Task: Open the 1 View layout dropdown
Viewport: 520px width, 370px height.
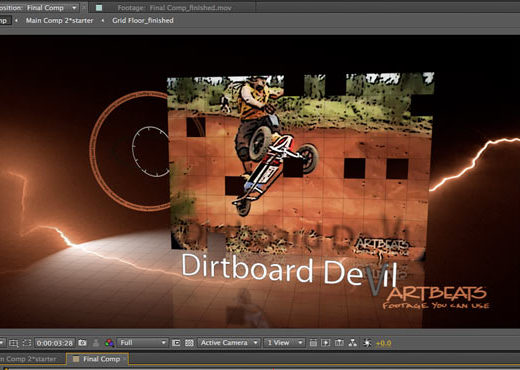Action: [x=285, y=343]
